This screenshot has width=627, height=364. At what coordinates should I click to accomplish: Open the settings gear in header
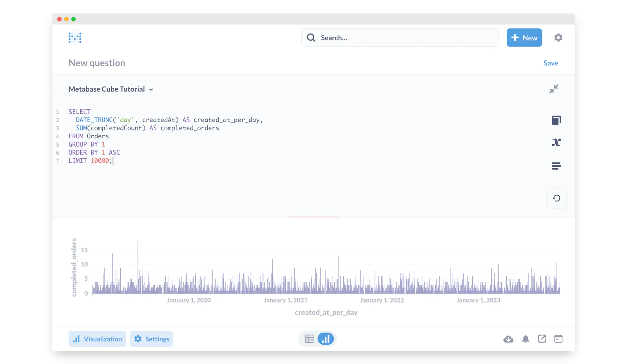[558, 38]
